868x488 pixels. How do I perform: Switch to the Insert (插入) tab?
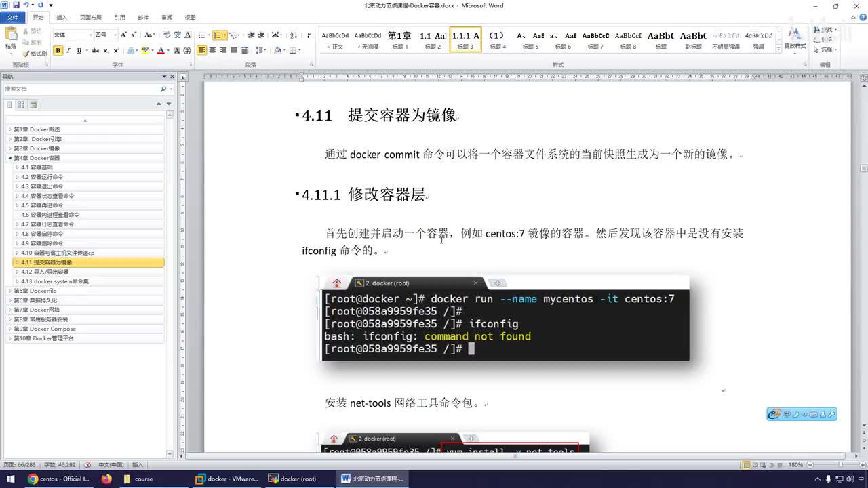point(61,17)
